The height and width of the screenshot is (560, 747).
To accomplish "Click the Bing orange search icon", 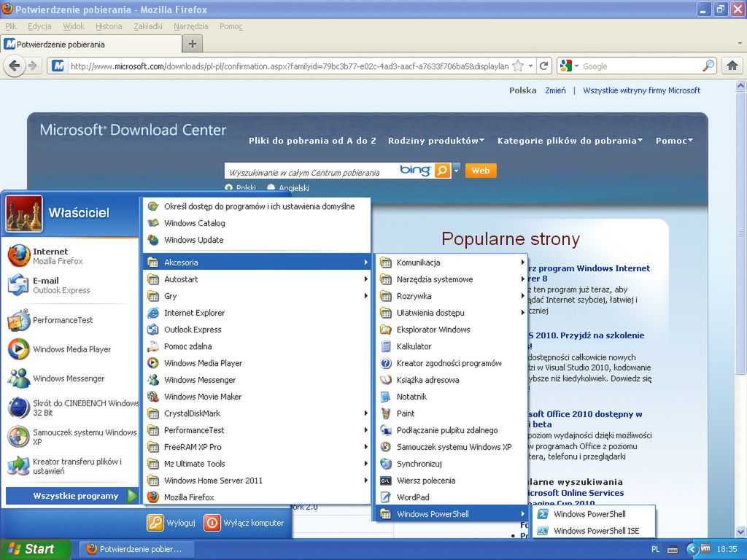I will 442,171.
